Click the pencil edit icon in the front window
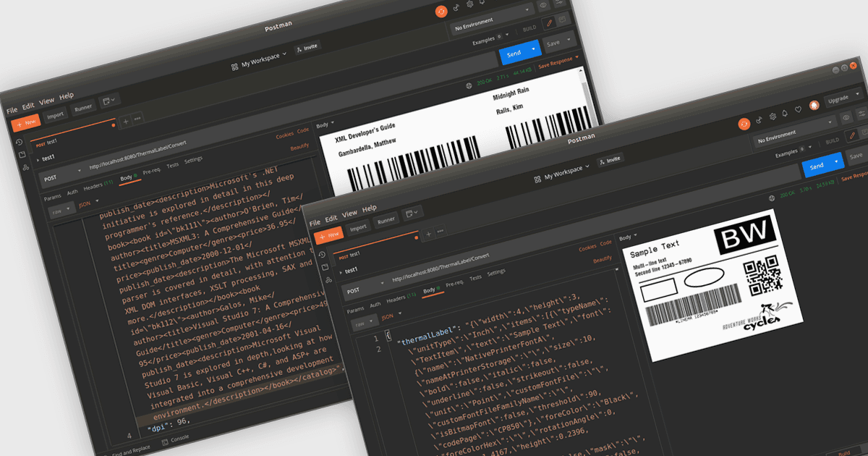 point(852,135)
